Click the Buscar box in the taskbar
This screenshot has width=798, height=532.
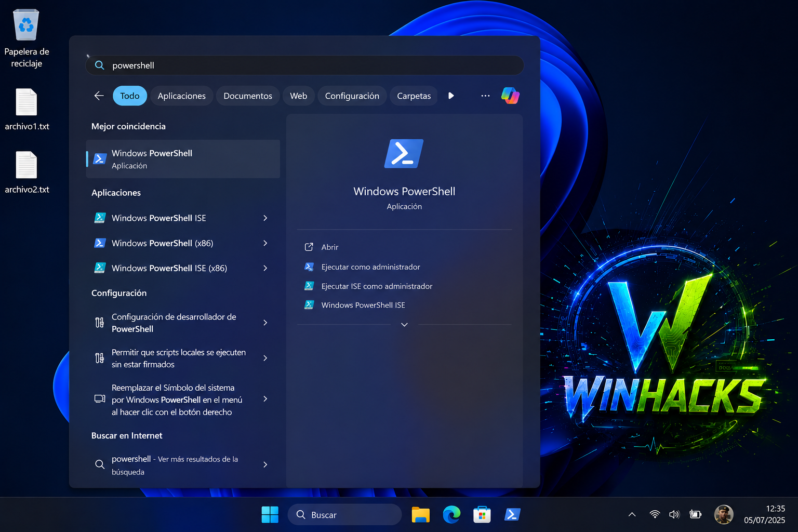[344, 515]
